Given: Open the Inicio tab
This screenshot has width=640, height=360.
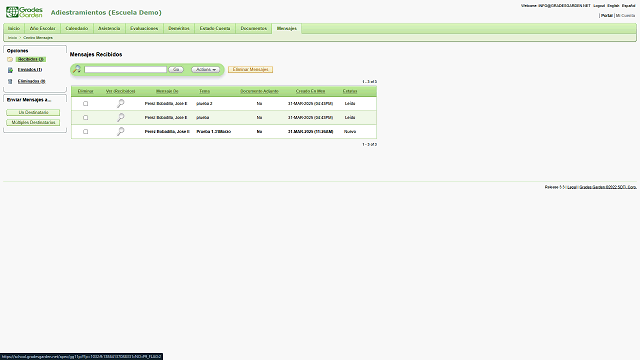Looking at the screenshot, I should tap(14, 29).
